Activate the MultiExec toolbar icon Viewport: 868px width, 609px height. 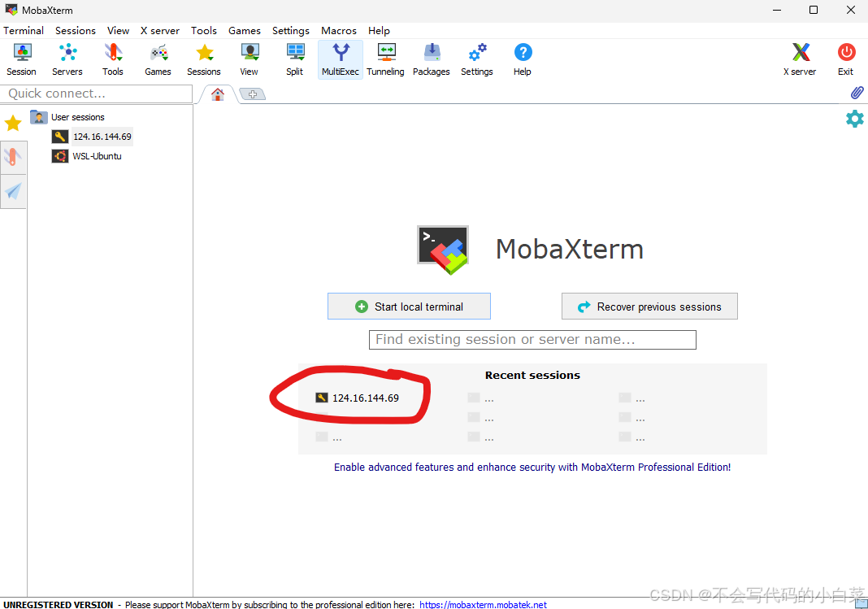coord(341,59)
